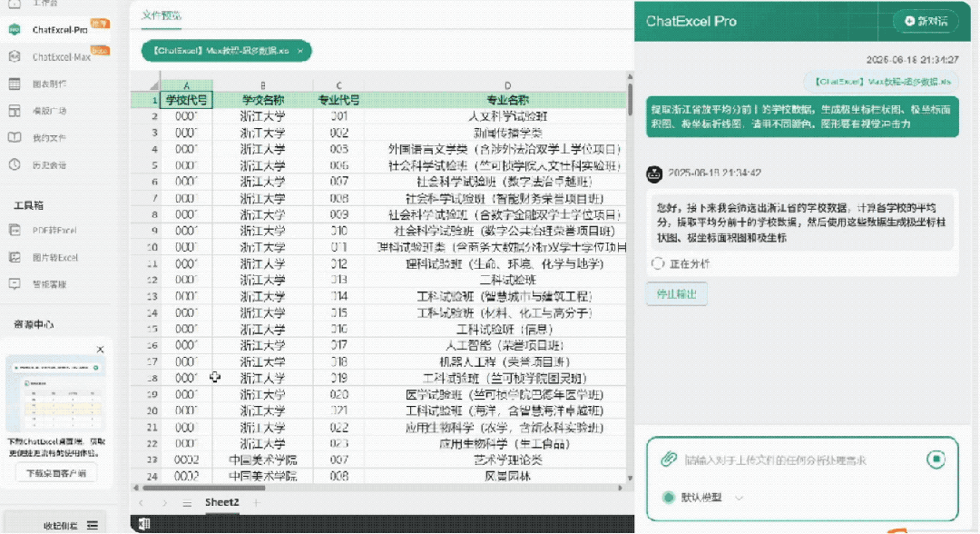Click the 图表制作 table icon in sidebar
The height and width of the screenshot is (534, 980).
tap(15, 84)
